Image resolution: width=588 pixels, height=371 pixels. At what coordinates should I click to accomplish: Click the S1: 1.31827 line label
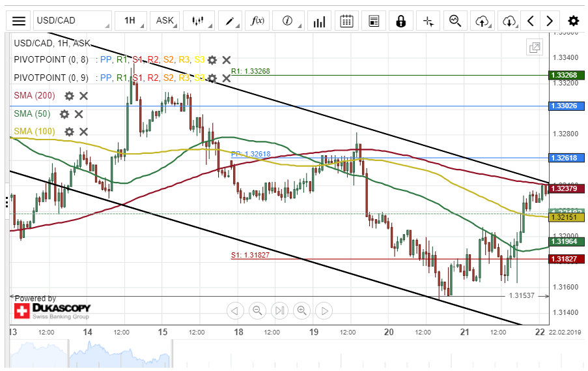pyautogui.click(x=250, y=255)
